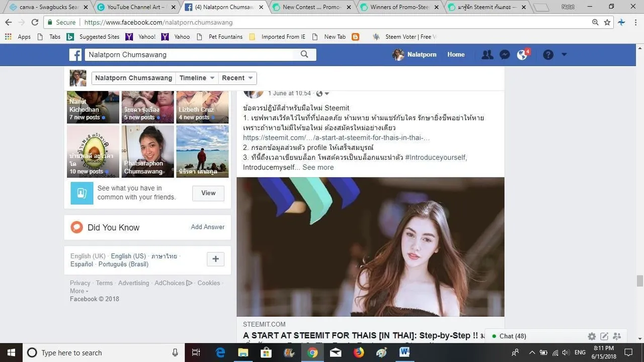The image size is (644, 362).
Task: Click the browser reload icon
Action: 35,22
